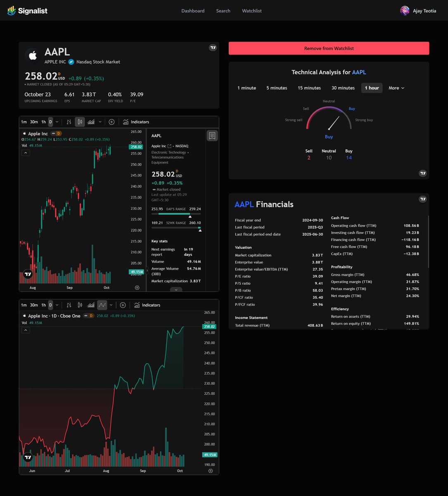Click the 258.02 price label on upper chart
The height and width of the screenshot is (496, 448).
pyautogui.click(x=136, y=147)
